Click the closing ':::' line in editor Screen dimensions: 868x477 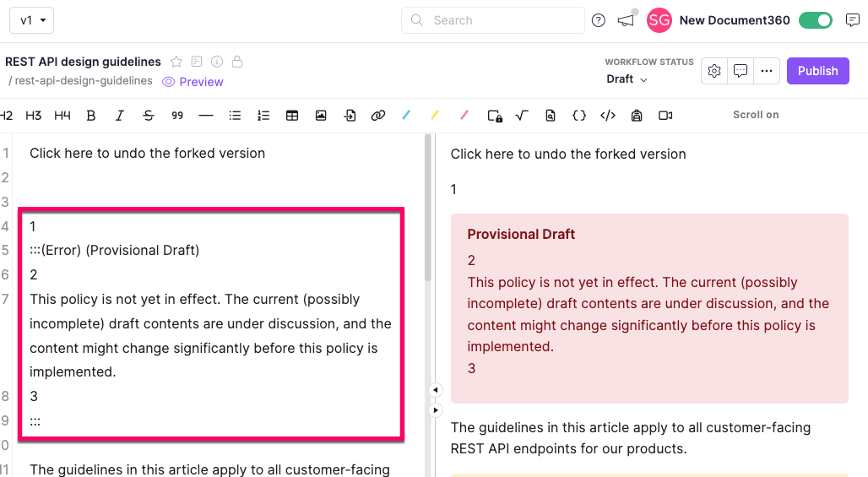(35, 421)
